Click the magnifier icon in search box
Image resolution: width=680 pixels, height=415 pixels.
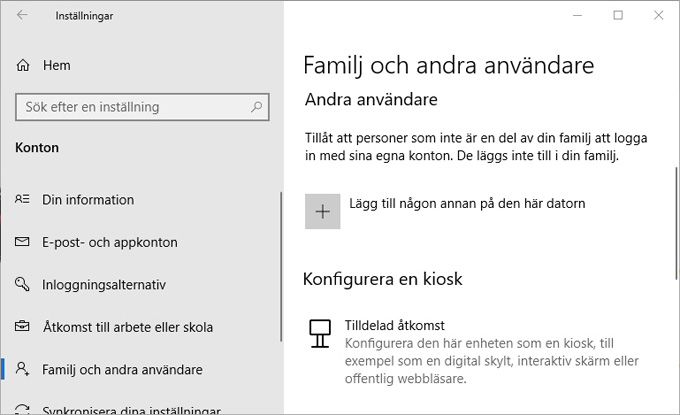pos(256,107)
